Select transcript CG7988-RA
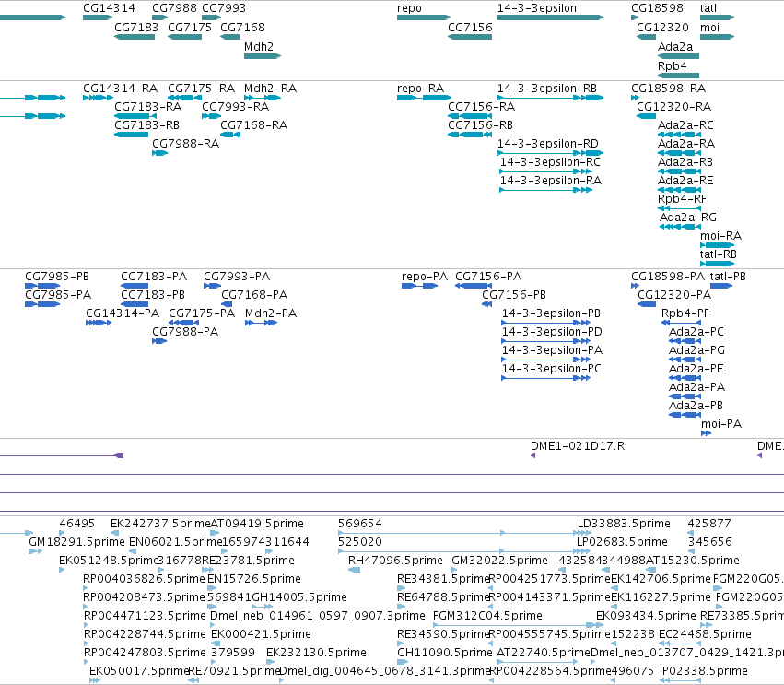Screen dimensions: 784x685 [185, 144]
